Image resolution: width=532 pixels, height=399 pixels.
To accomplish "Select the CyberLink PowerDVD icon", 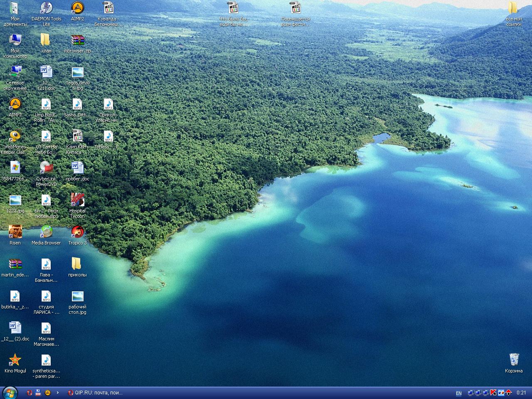I will click(46, 174).
